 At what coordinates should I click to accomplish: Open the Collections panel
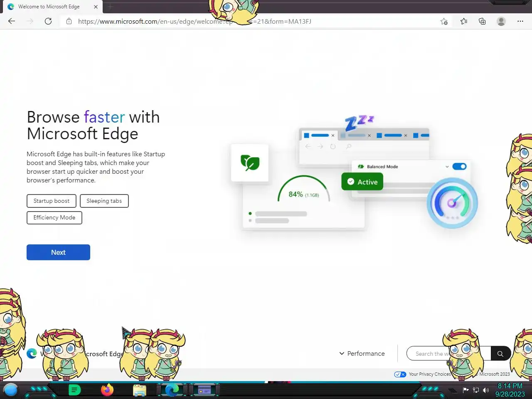(482, 21)
